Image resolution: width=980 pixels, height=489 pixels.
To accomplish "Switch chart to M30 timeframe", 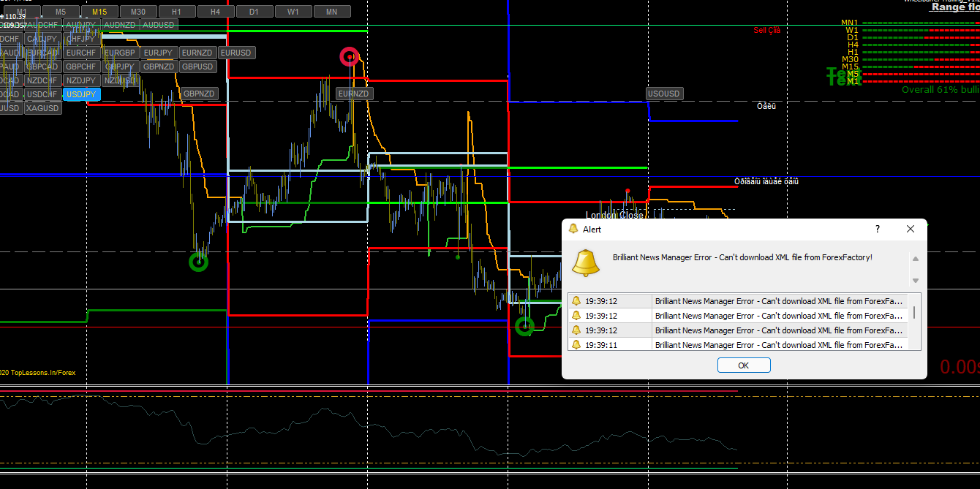I will tap(138, 12).
